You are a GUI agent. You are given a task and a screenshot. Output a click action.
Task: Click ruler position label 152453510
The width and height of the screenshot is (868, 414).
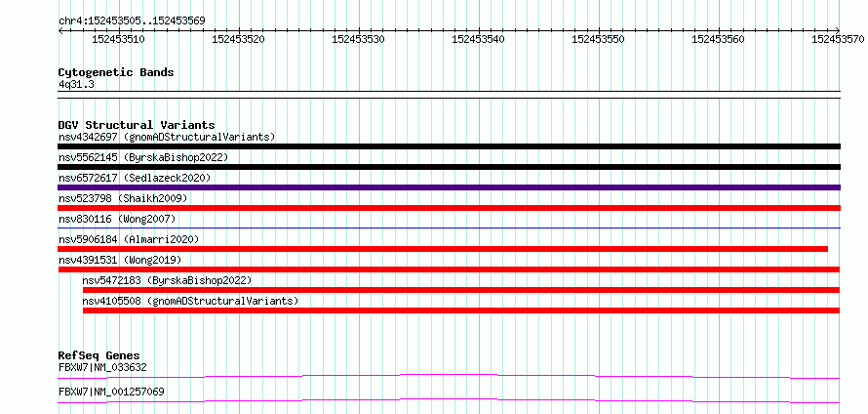point(118,39)
